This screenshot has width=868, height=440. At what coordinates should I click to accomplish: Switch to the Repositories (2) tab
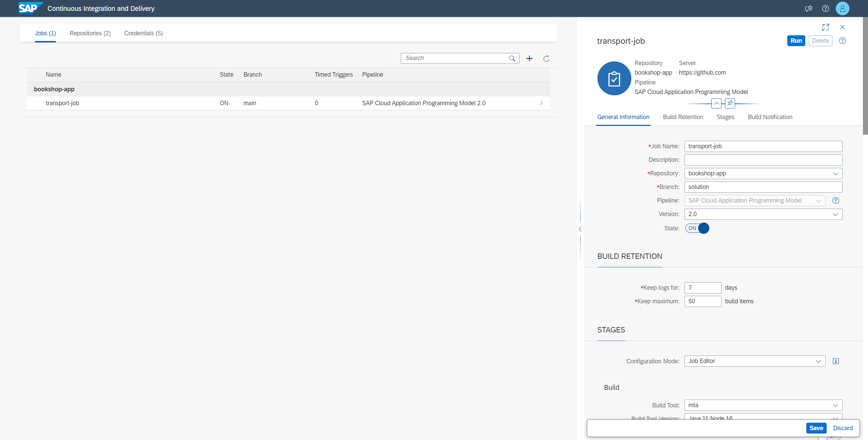click(90, 33)
